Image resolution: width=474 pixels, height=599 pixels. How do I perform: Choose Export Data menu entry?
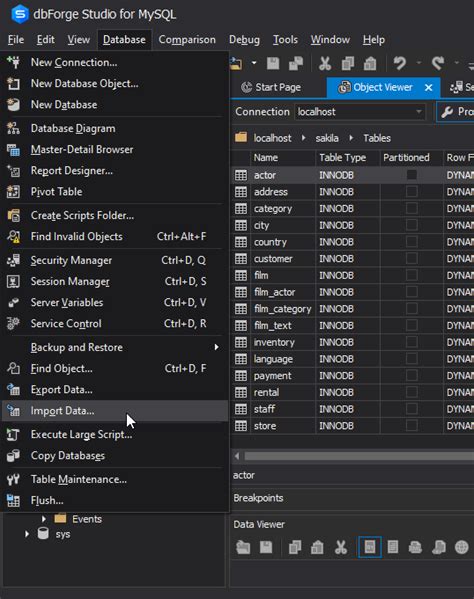(x=114, y=390)
